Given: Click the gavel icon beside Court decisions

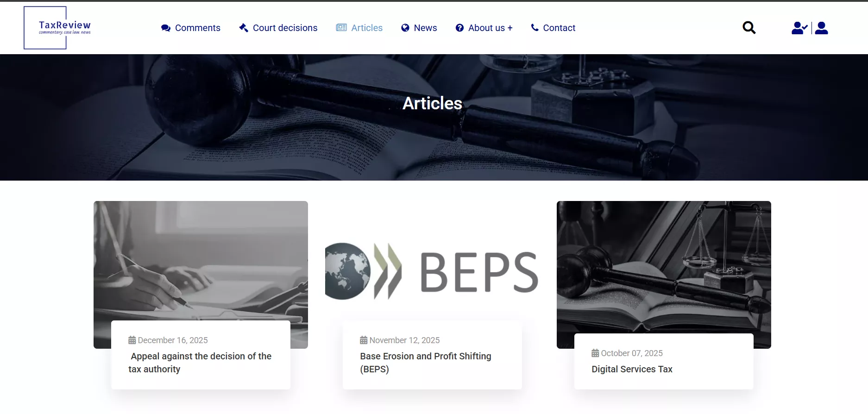Looking at the screenshot, I should (x=244, y=28).
